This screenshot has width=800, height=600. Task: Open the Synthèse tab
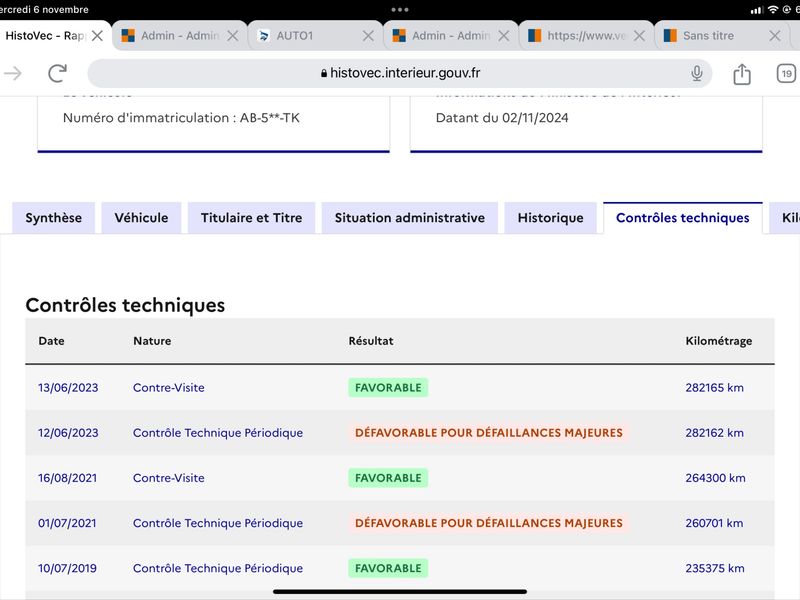coord(54,218)
